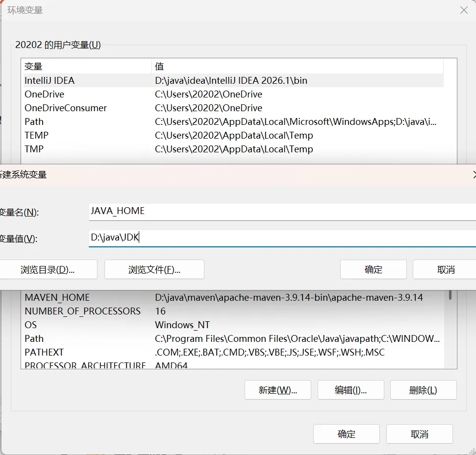Select the OneDriveConsumer user variable row
The image size is (476, 455).
click(233, 108)
